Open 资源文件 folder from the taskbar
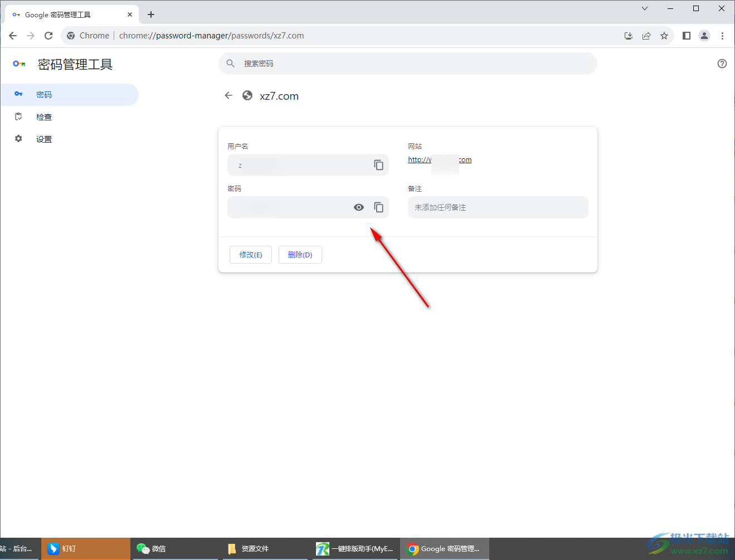 pos(265,549)
